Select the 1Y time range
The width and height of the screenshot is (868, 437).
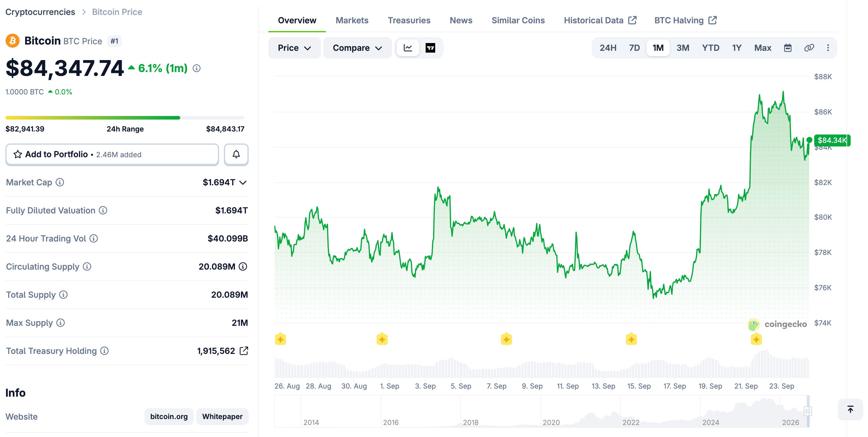tap(736, 48)
